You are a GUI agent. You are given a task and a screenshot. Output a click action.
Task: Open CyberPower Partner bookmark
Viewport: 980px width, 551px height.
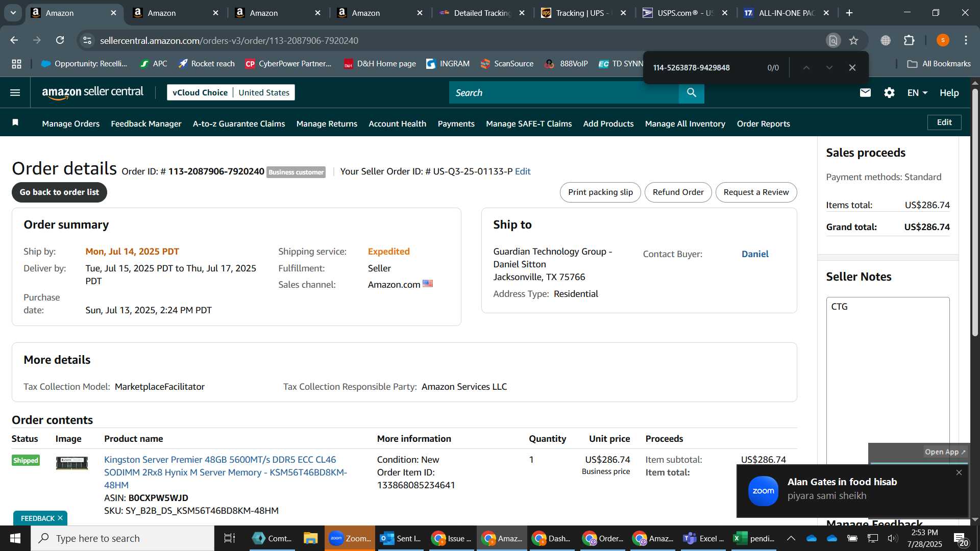[x=288, y=64]
